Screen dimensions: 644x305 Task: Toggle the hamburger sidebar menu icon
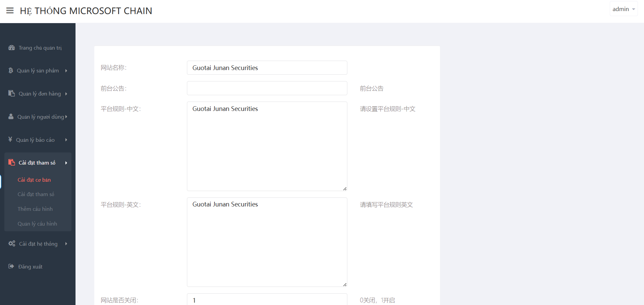(x=10, y=11)
